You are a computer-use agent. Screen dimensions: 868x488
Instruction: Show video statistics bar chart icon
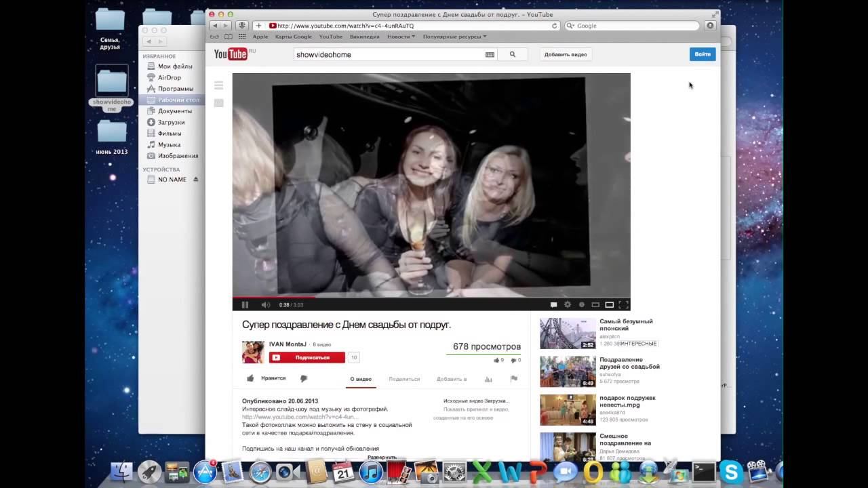(488, 379)
